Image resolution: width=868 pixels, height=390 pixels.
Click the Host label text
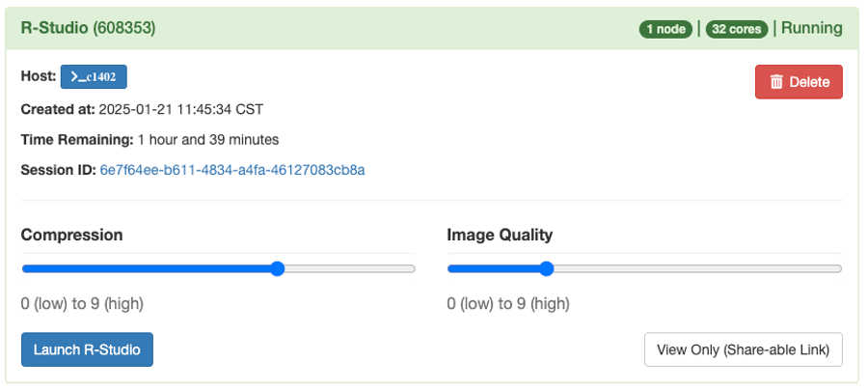click(x=39, y=76)
